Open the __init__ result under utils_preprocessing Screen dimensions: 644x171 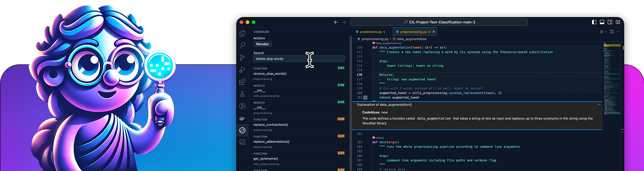[x=299, y=91]
